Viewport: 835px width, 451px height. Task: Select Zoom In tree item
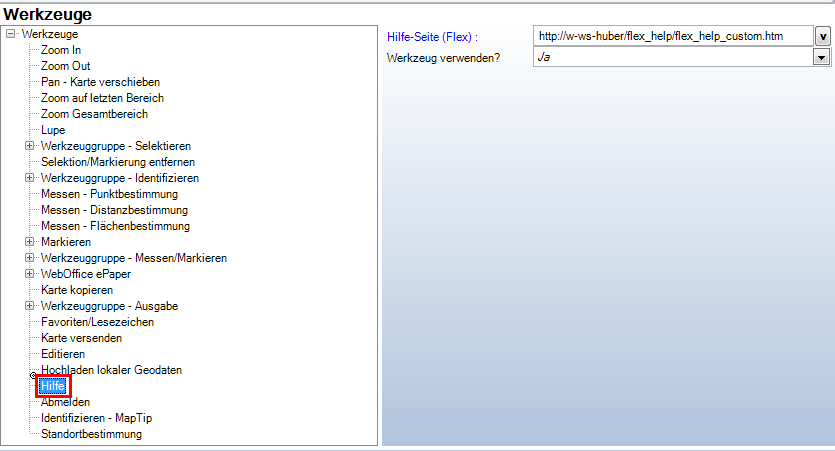click(61, 50)
